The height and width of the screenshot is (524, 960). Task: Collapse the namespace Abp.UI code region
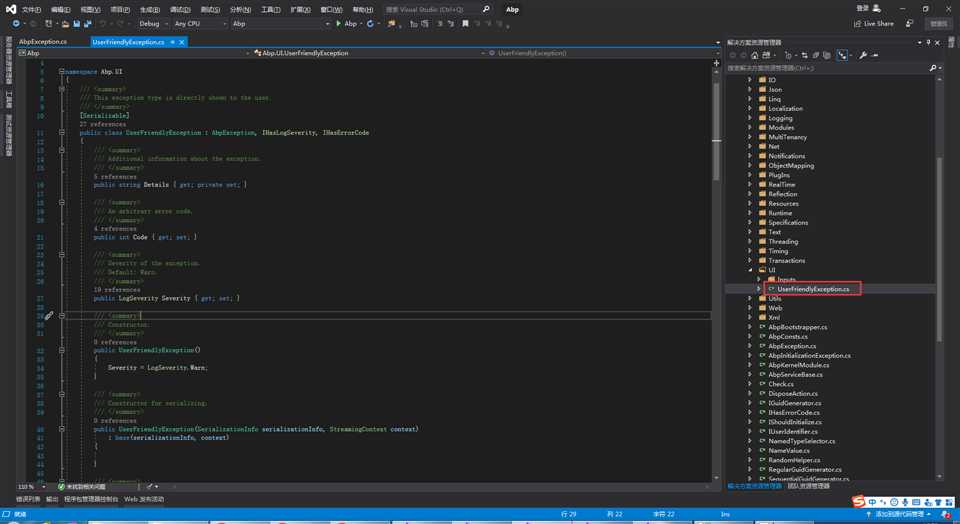[61, 72]
